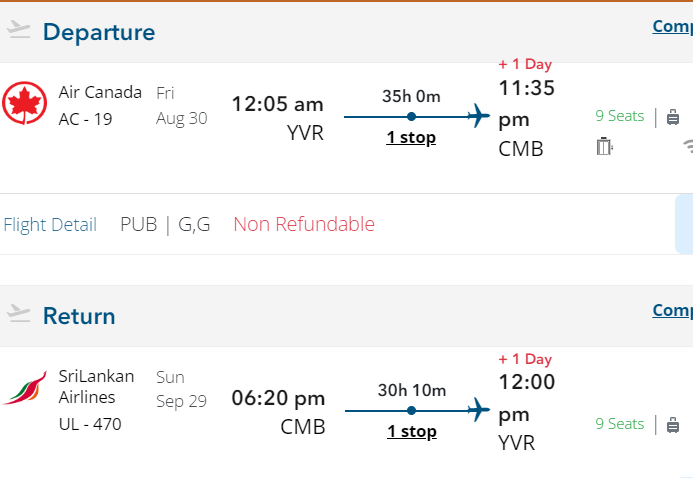Viewport: 693px width, 478px height.
Task: Click the return route airplane arrow icon
Action: pyautogui.click(x=478, y=410)
